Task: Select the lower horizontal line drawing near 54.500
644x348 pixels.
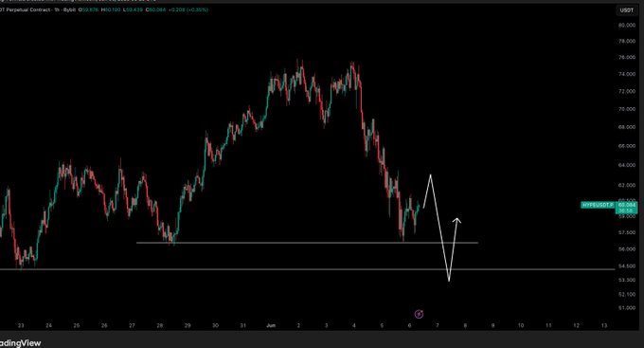Action: [307, 269]
